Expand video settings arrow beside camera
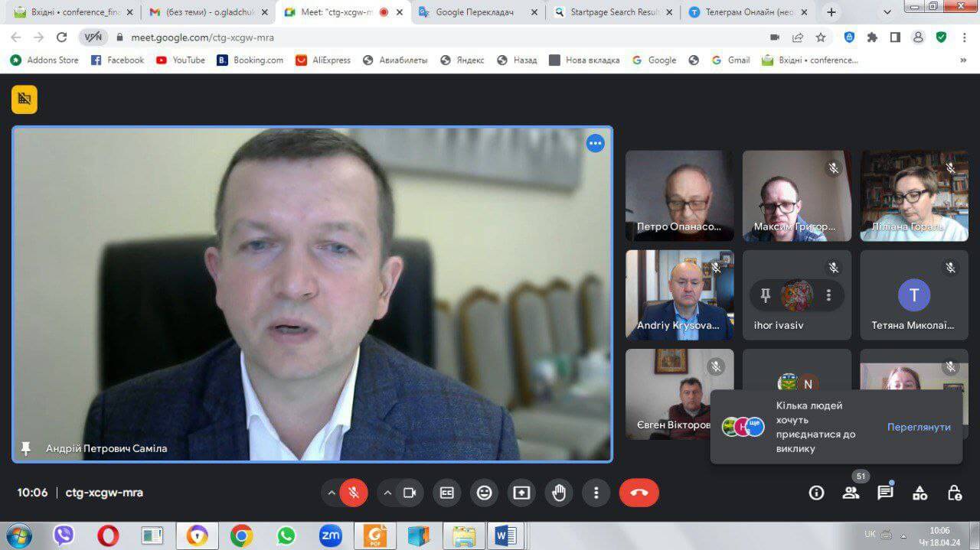 387,493
